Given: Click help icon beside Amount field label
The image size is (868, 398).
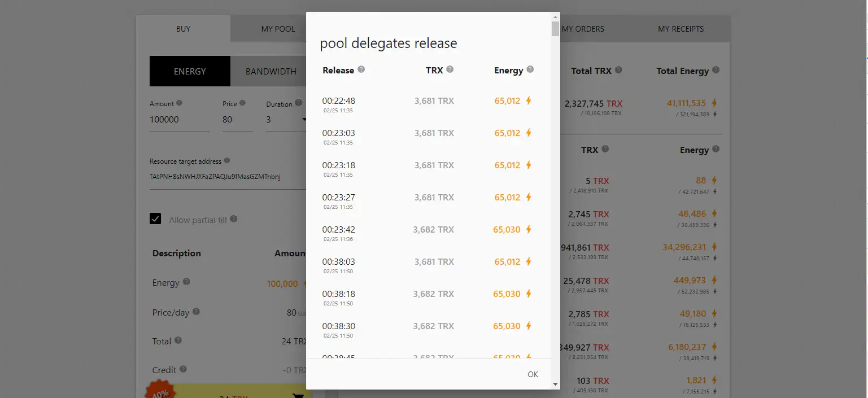Looking at the screenshot, I should (180, 103).
